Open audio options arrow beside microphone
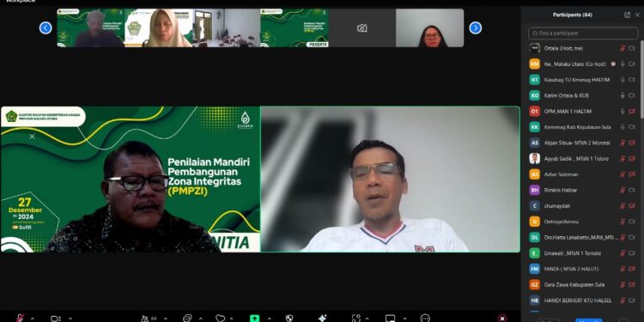 coord(32,319)
